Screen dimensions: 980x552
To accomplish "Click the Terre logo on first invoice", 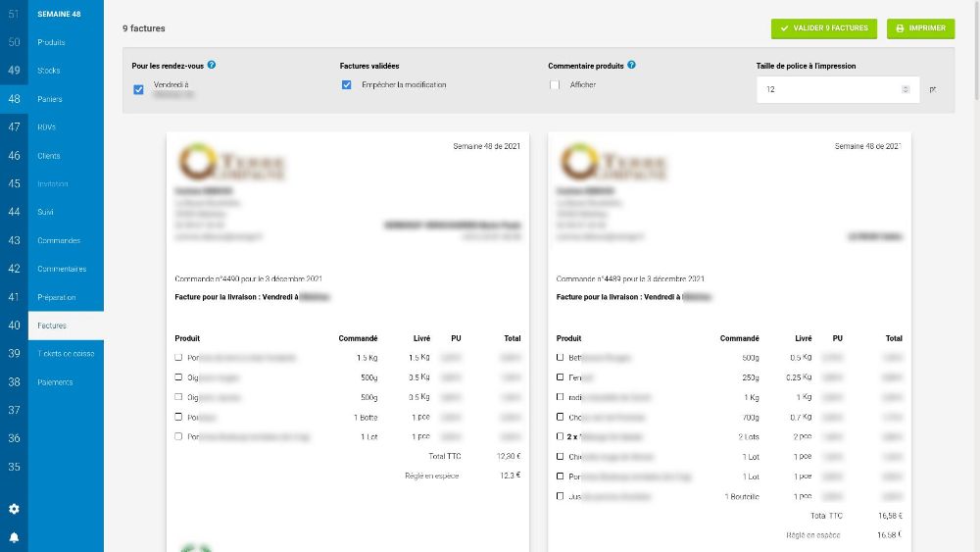I will pos(230,163).
